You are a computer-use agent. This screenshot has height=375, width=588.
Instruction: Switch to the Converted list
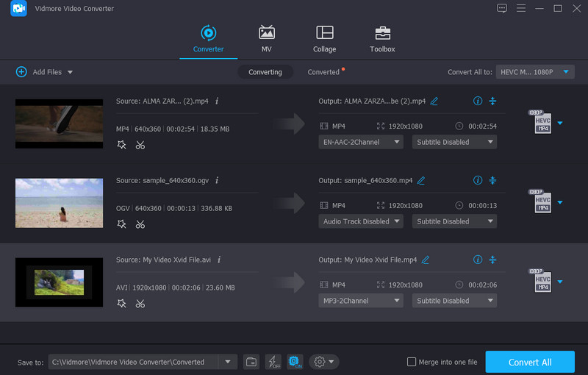click(323, 72)
